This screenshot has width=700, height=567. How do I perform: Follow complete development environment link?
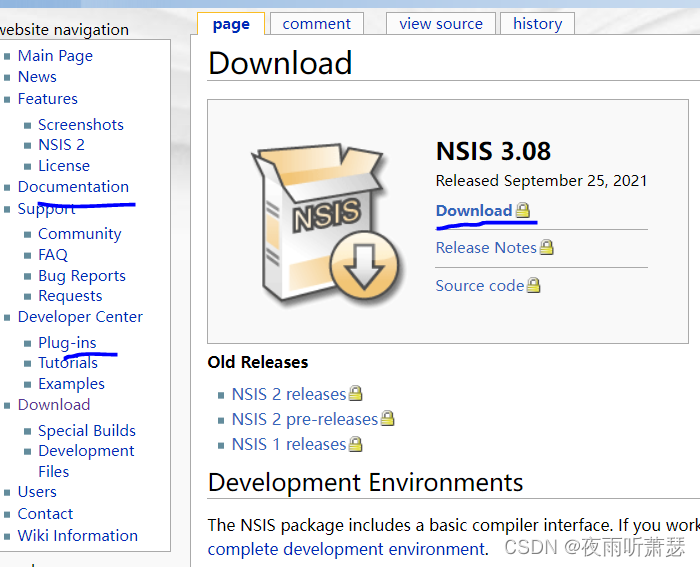pyautogui.click(x=348, y=549)
